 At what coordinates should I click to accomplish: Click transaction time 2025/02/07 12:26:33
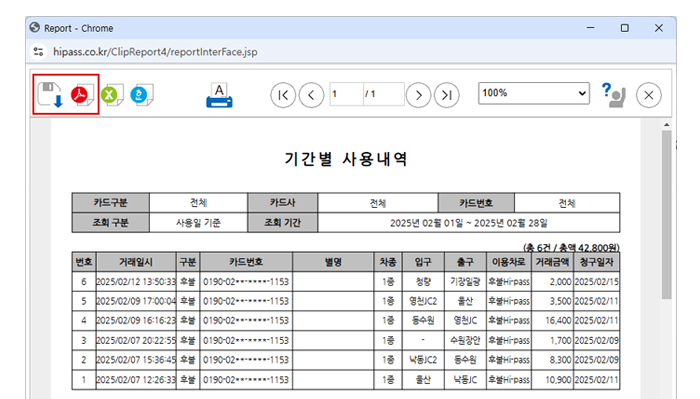[136, 380]
